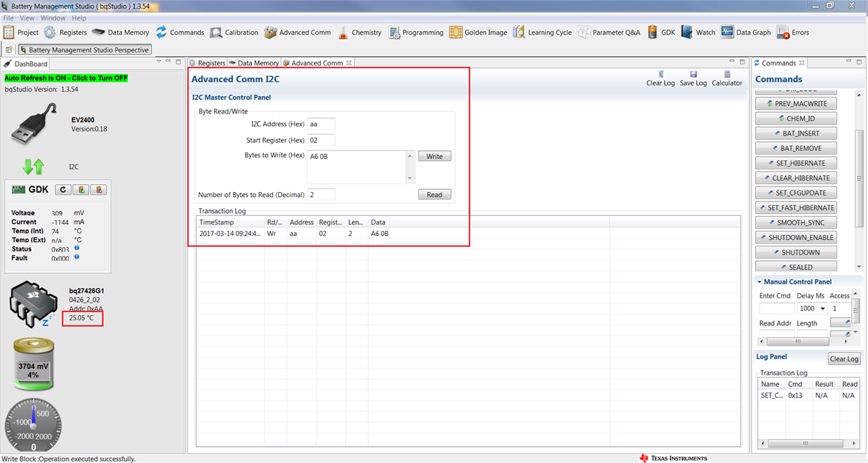Click the Read button
The width and height of the screenshot is (868, 463).
click(x=435, y=195)
